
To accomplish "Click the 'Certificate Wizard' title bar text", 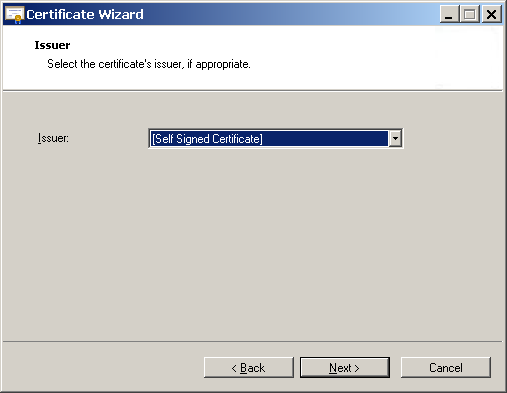I will (x=85, y=14).
